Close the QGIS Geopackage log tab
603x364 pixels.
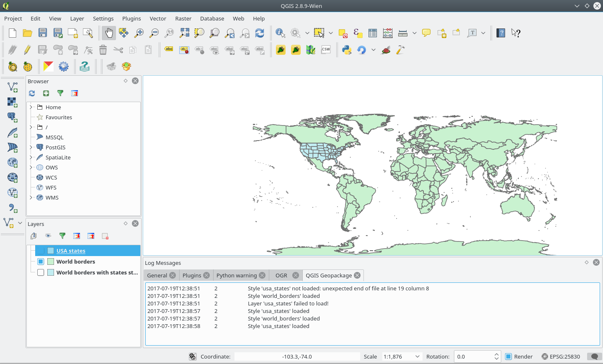tap(357, 275)
